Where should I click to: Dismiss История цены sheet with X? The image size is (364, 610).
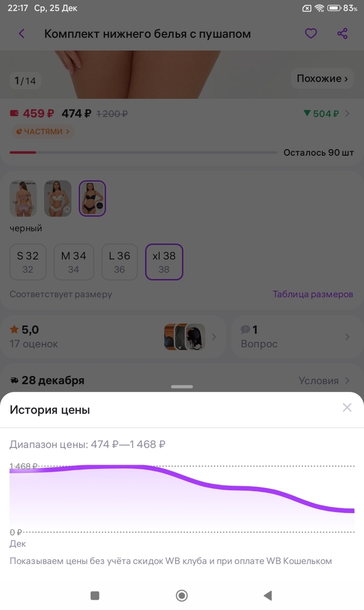click(x=347, y=407)
